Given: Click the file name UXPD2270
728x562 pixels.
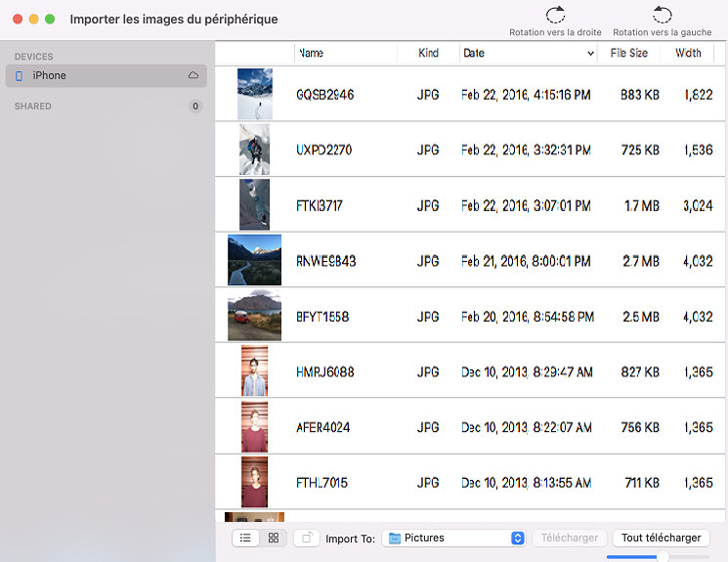Looking at the screenshot, I should point(324,150).
